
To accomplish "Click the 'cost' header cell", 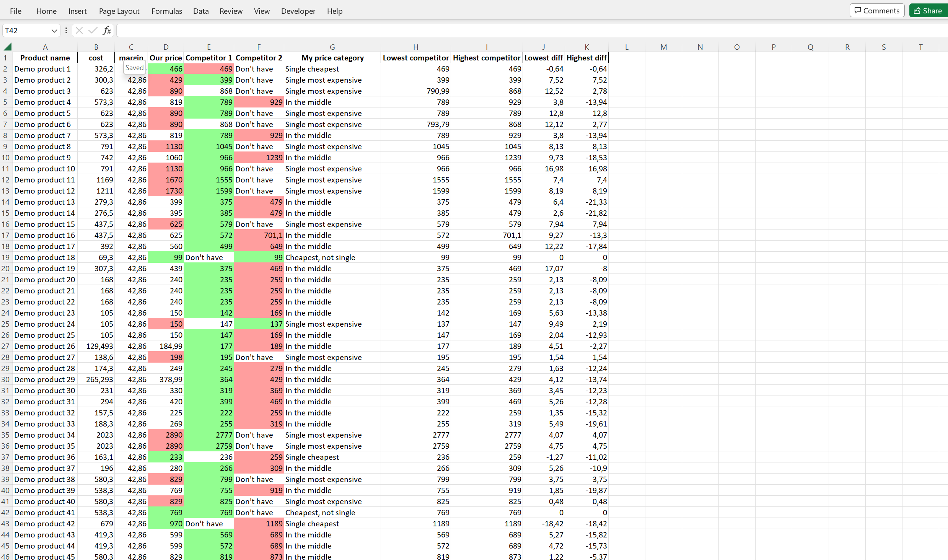I will tap(96, 58).
